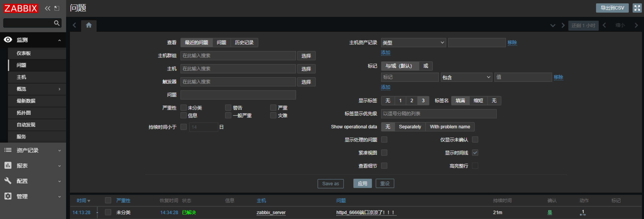Image resolution: width=644 pixels, height=219 pixels.
Task: Click the 主机 search input field
Action: pos(238,69)
